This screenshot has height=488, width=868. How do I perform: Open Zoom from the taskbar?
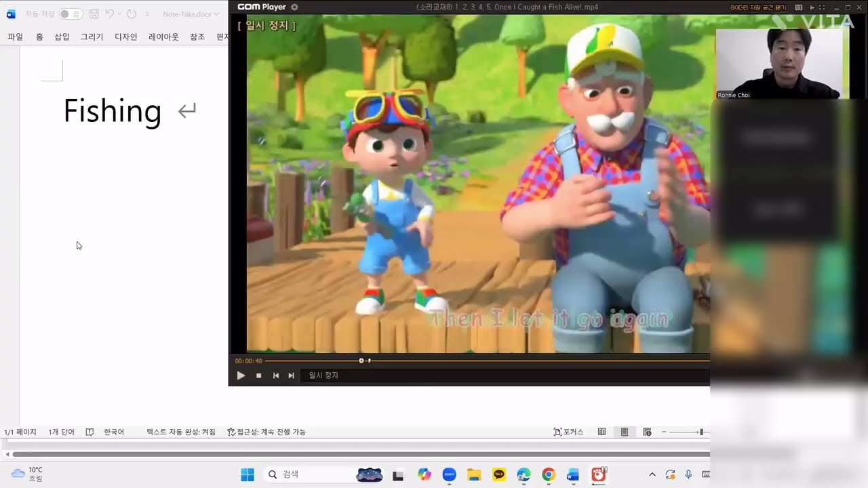tap(449, 474)
